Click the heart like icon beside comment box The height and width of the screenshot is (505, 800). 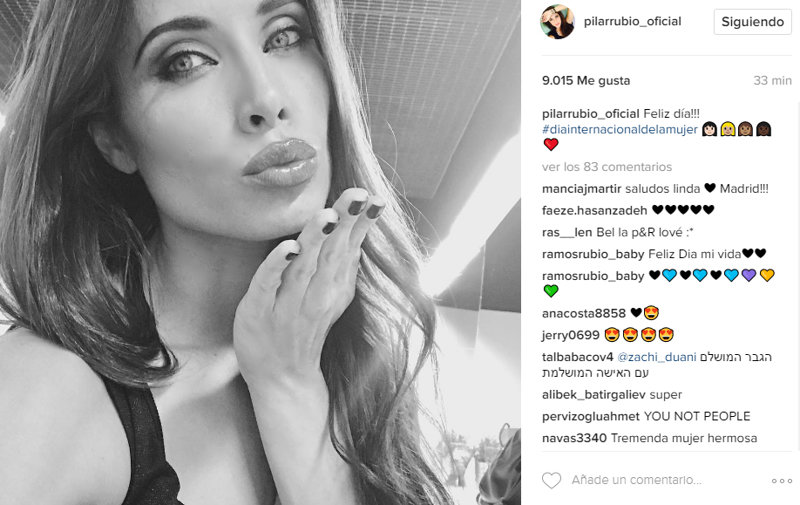point(551,481)
